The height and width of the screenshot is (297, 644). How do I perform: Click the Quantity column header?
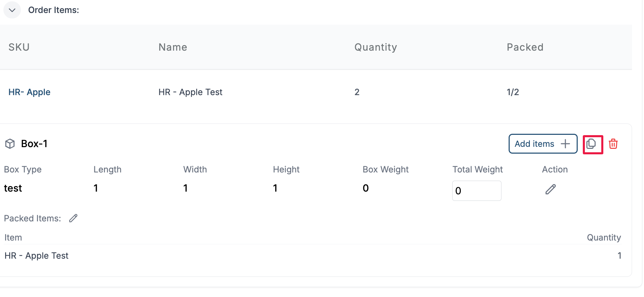375,47
